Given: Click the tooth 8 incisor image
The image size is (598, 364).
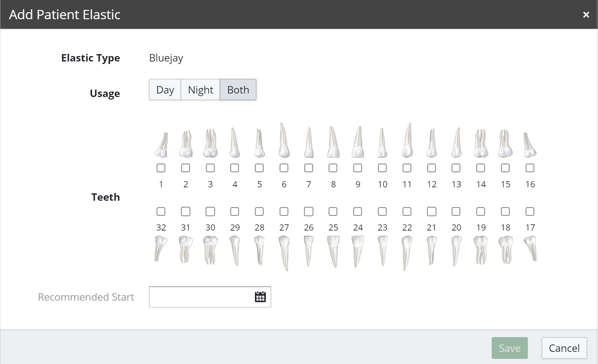Looking at the screenshot, I should pos(333,142).
